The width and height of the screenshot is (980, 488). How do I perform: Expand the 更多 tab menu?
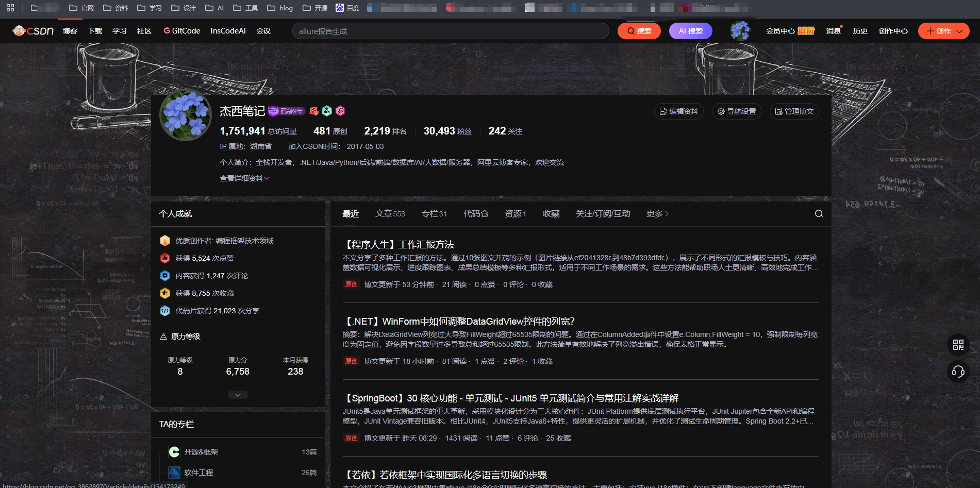pyautogui.click(x=656, y=213)
